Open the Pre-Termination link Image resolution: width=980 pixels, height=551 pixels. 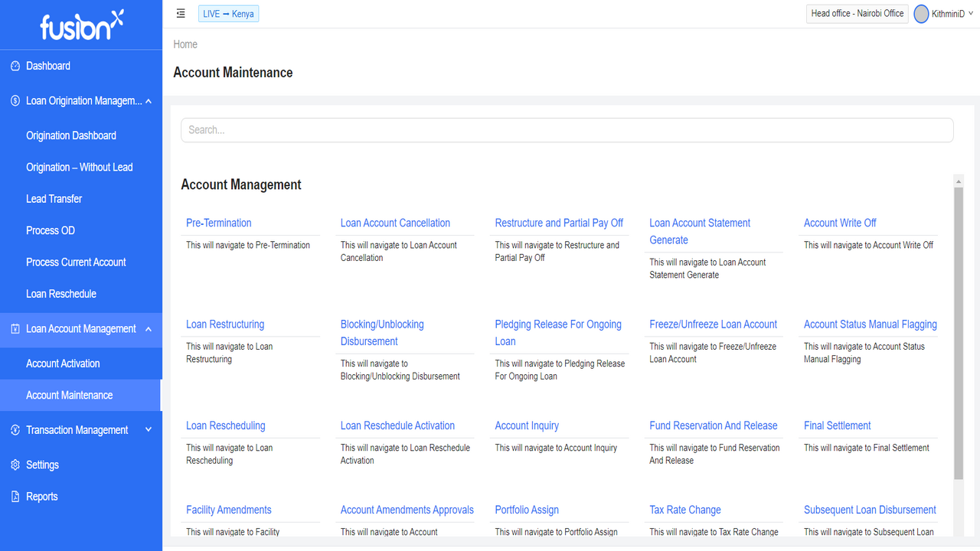218,223
